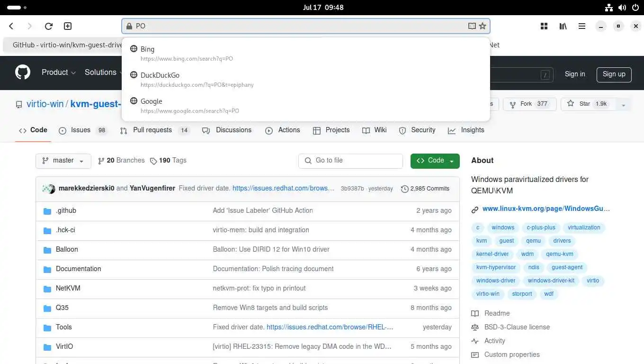Expand the Star lists dropdown arrow

tap(623, 104)
